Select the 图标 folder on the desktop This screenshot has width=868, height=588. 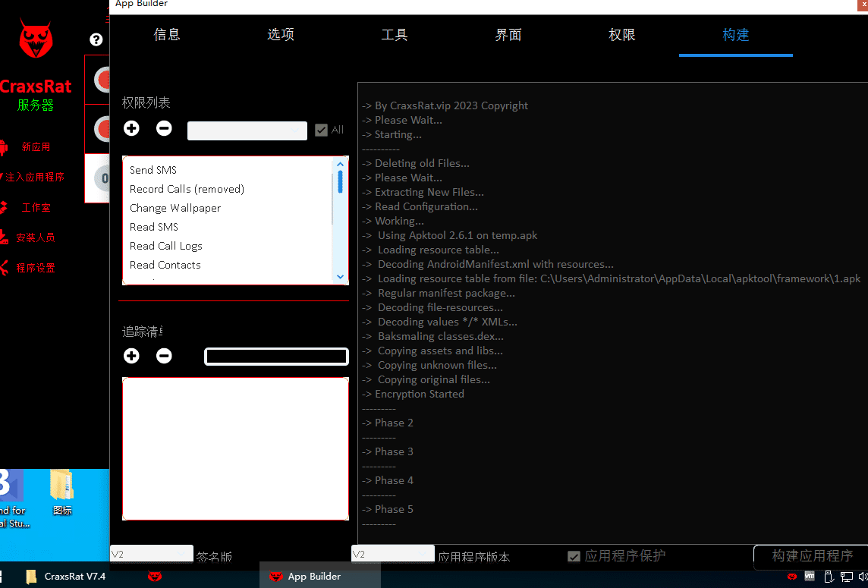pos(61,492)
